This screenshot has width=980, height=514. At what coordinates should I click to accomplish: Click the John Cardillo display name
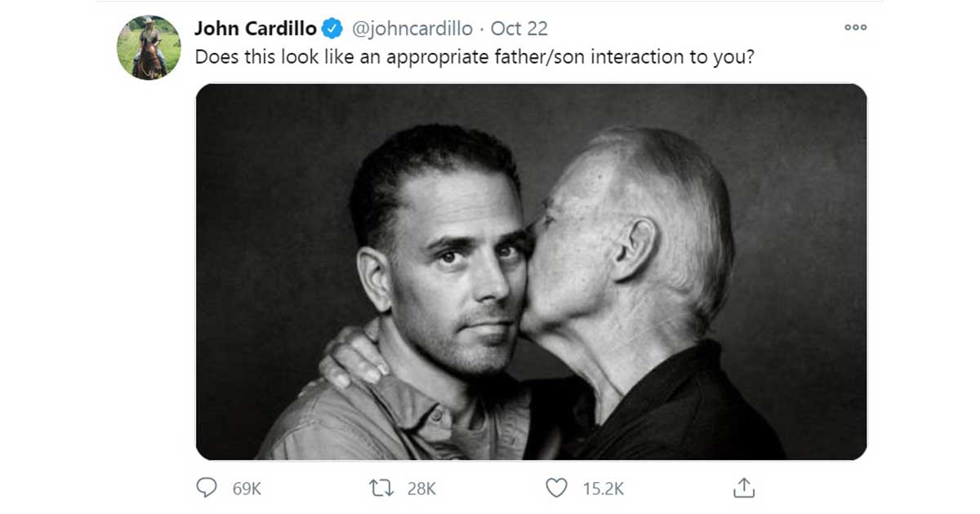click(255, 29)
